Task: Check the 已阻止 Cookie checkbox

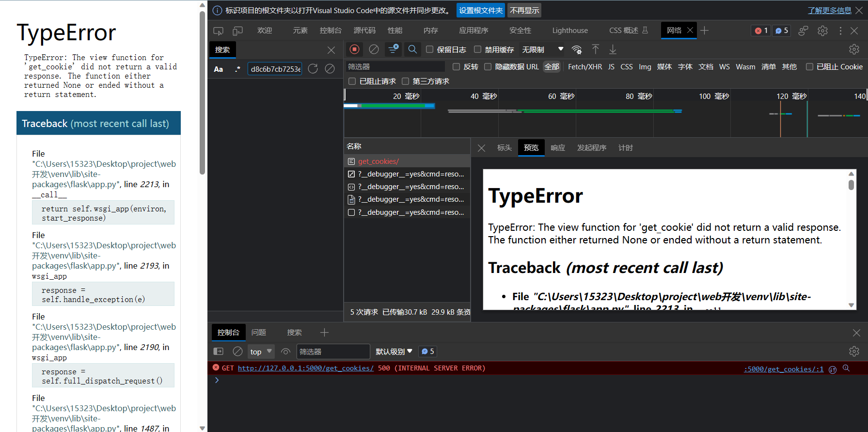Action: [809, 66]
